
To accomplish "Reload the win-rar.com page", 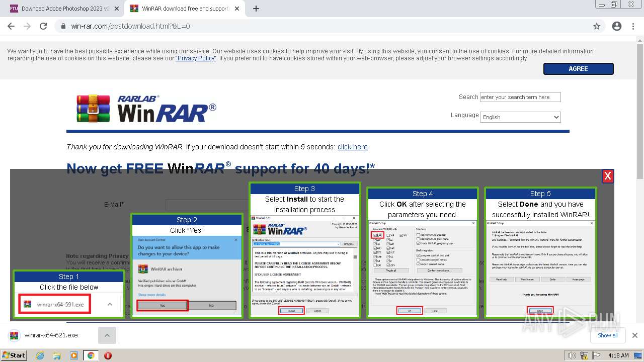I will (x=43, y=26).
